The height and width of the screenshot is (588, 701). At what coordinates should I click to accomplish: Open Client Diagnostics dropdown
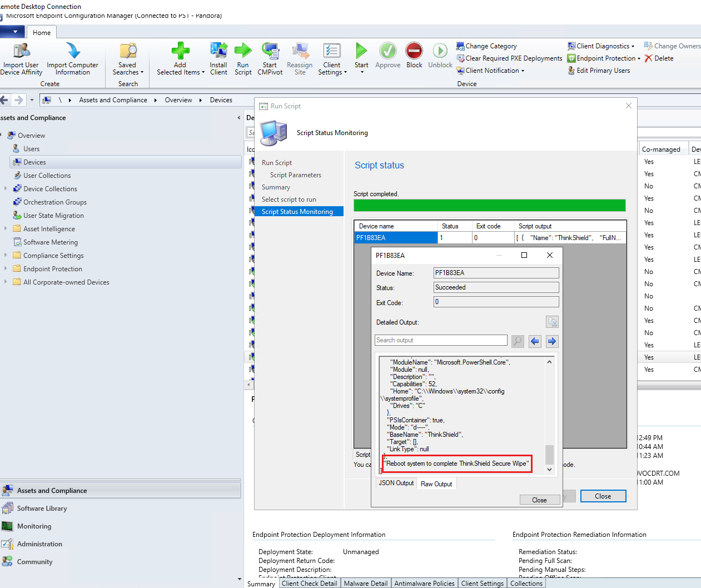601,46
